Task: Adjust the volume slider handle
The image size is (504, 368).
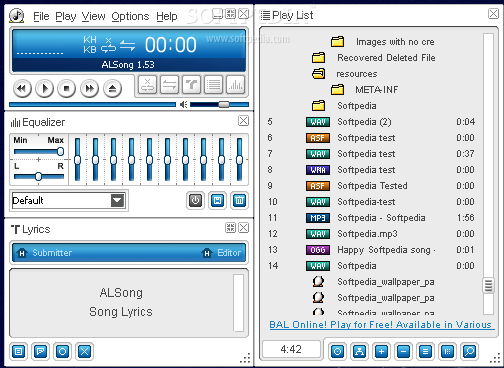Action: click(224, 105)
